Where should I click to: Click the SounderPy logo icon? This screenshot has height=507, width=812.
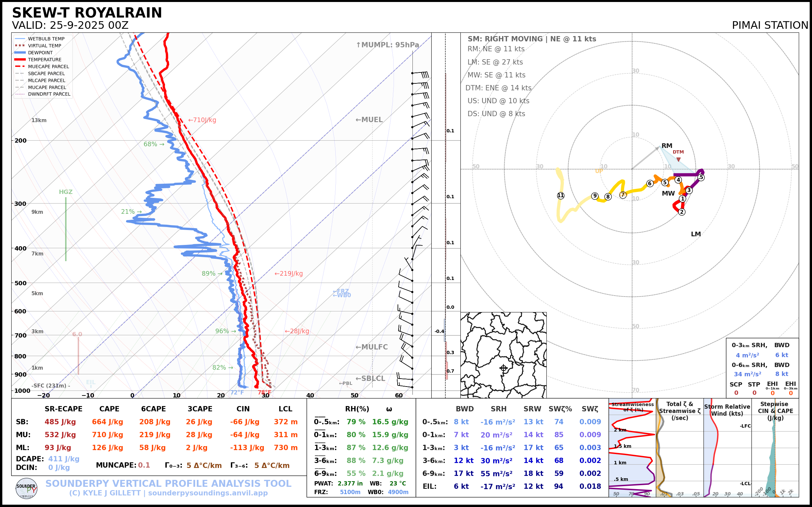[26, 488]
